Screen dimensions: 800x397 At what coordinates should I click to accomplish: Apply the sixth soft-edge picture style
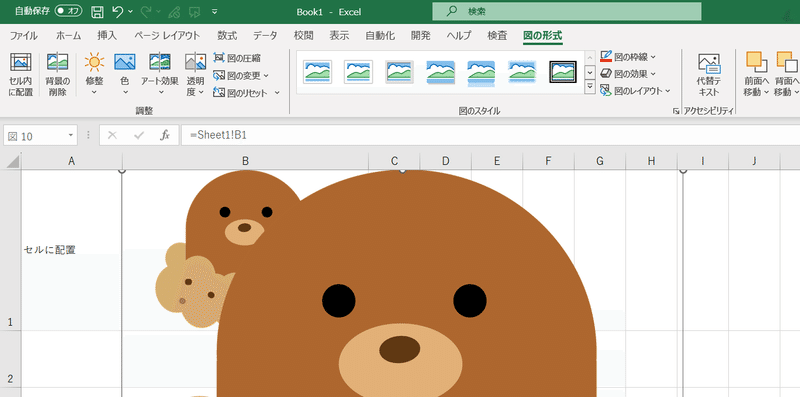pyautogui.click(x=522, y=71)
